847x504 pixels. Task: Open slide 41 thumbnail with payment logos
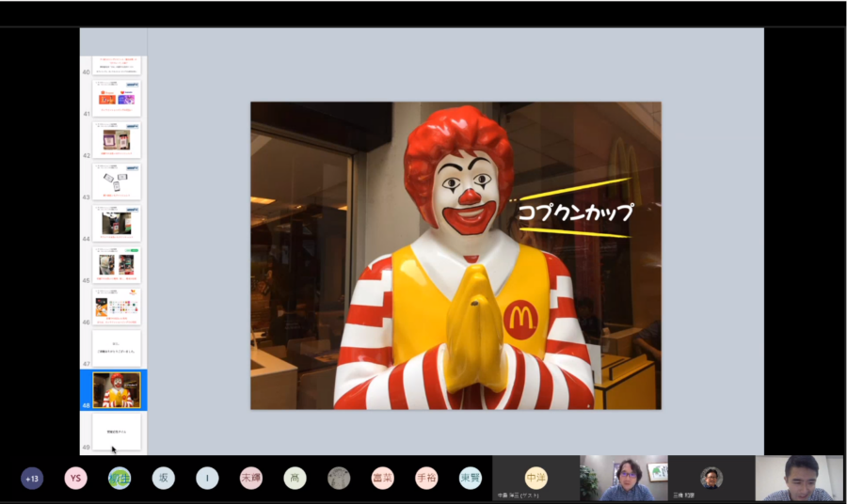pyautogui.click(x=116, y=98)
